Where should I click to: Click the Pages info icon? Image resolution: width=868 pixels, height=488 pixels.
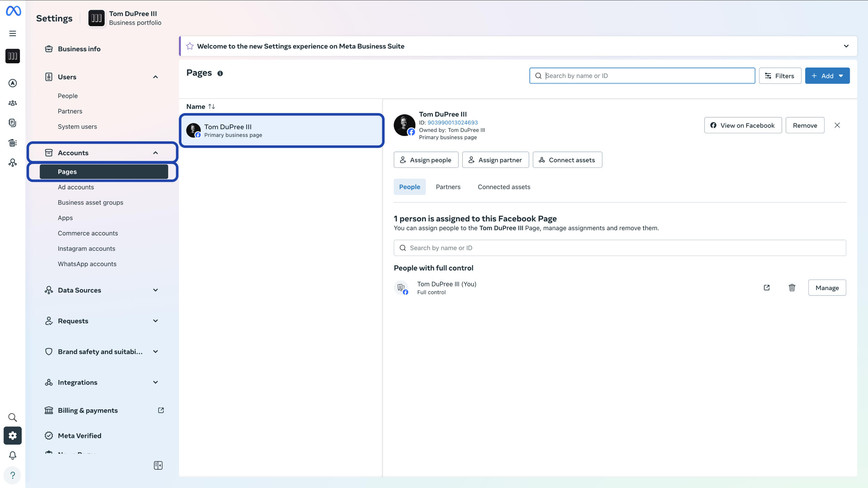click(220, 74)
